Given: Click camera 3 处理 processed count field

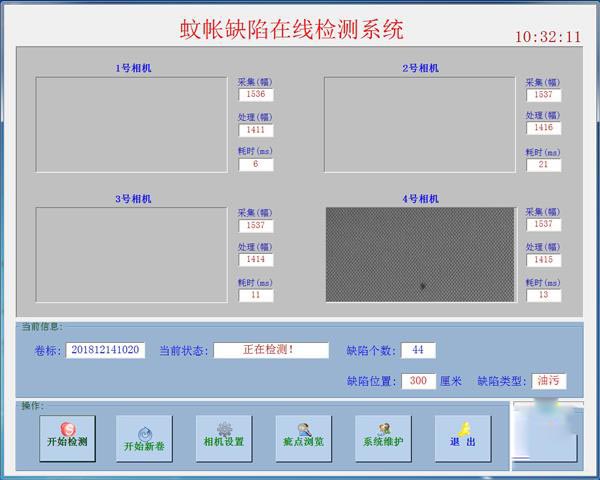Looking at the screenshot, I should tap(255, 260).
